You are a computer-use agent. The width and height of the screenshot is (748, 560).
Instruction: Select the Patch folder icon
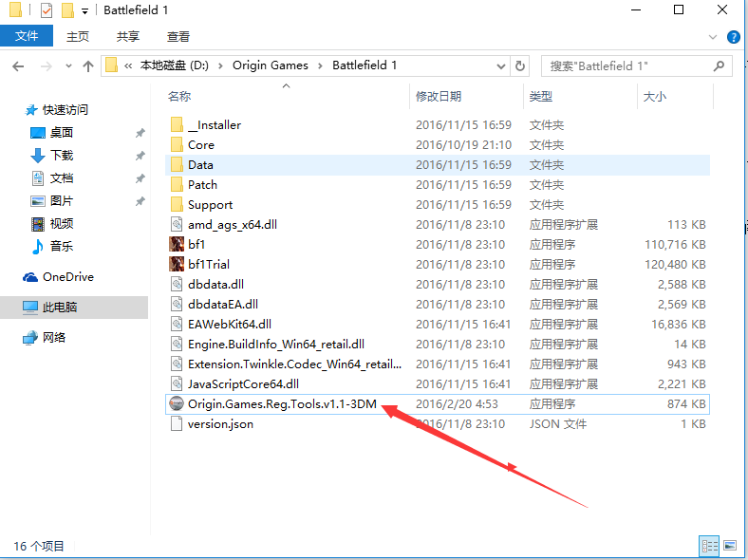177,185
